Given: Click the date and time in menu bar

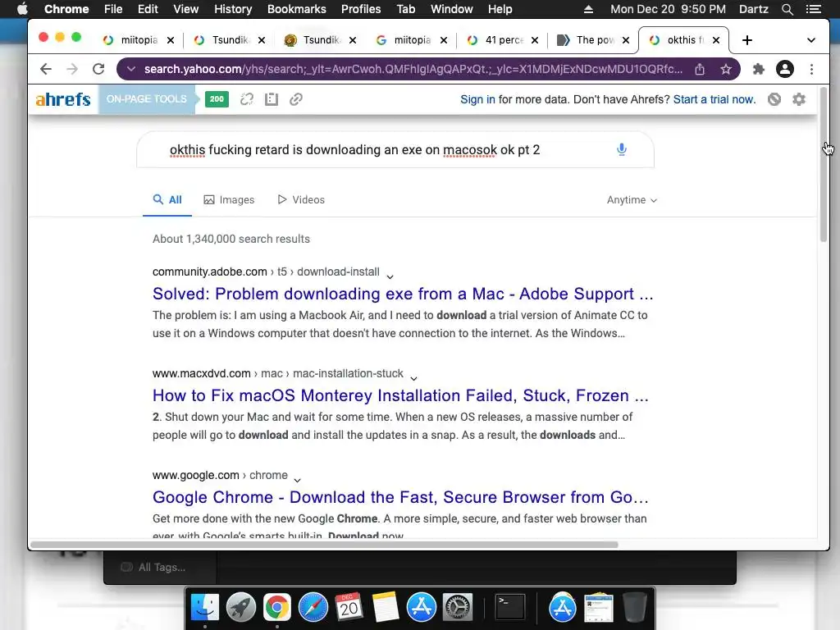Looking at the screenshot, I should click(668, 9).
